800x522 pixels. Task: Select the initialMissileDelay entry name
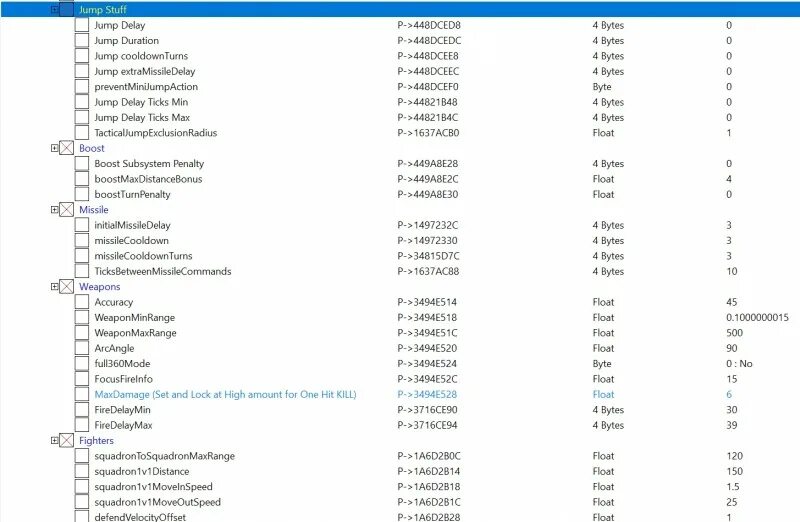pos(133,225)
